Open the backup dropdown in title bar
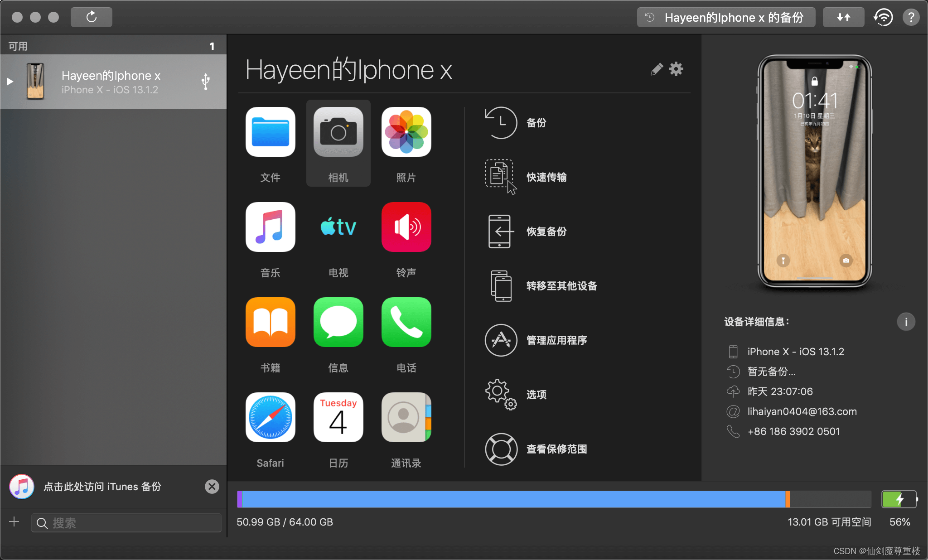This screenshot has height=560, width=928. coord(726,18)
